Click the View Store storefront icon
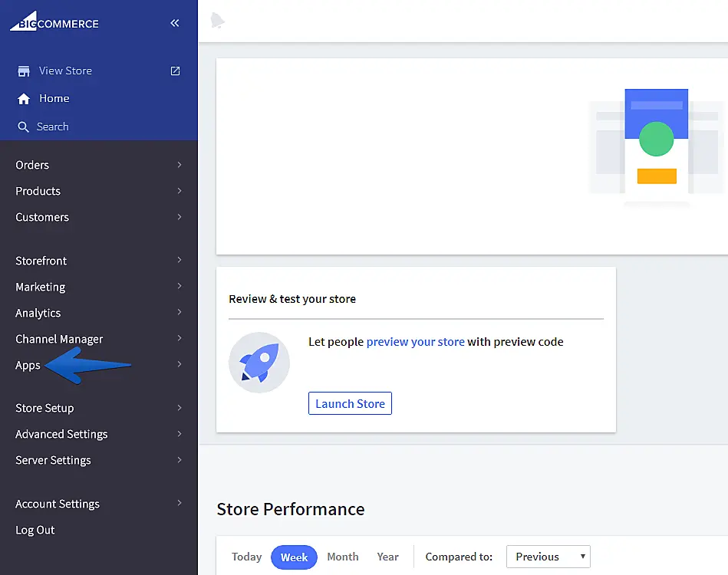 [24, 71]
